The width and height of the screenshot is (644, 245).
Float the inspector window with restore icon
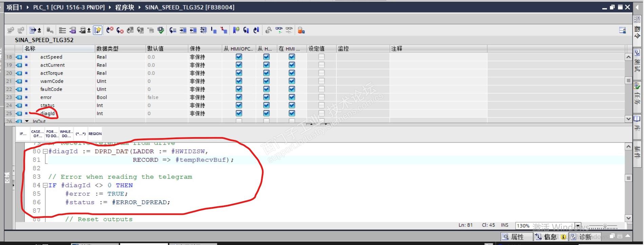click(x=612, y=236)
